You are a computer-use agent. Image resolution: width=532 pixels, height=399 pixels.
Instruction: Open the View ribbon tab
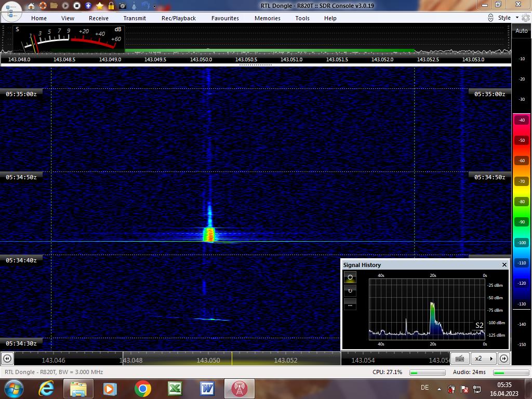click(x=68, y=18)
